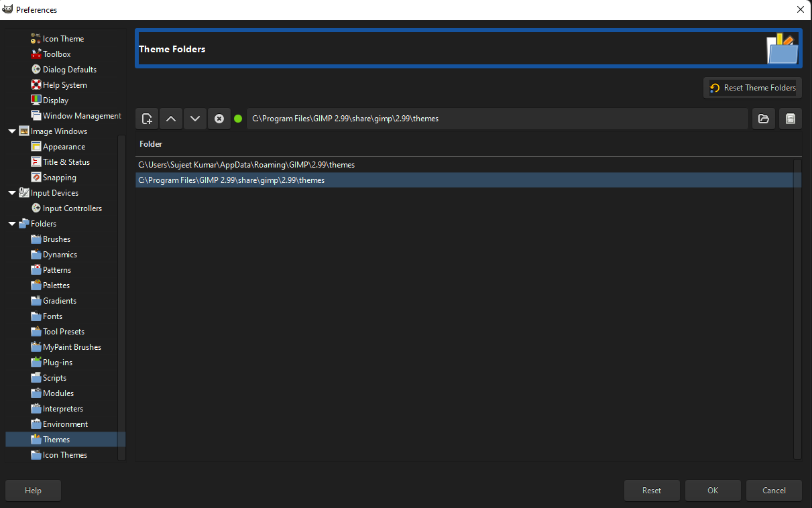This screenshot has height=508, width=812.
Task: Open the Icon Themes folder settings
Action: point(65,455)
